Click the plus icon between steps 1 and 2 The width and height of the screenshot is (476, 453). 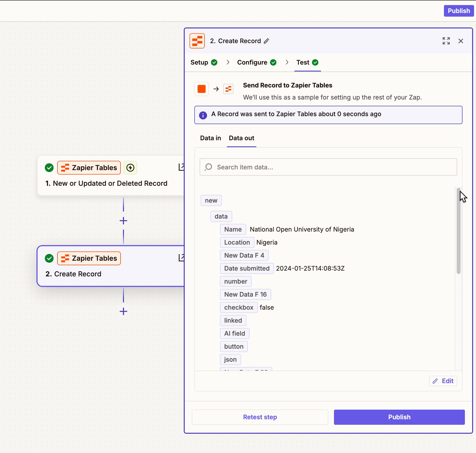click(x=123, y=221)
